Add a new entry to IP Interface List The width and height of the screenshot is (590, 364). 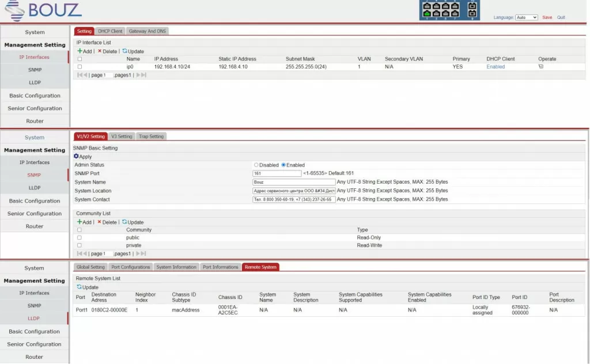(x=84, y=51)
